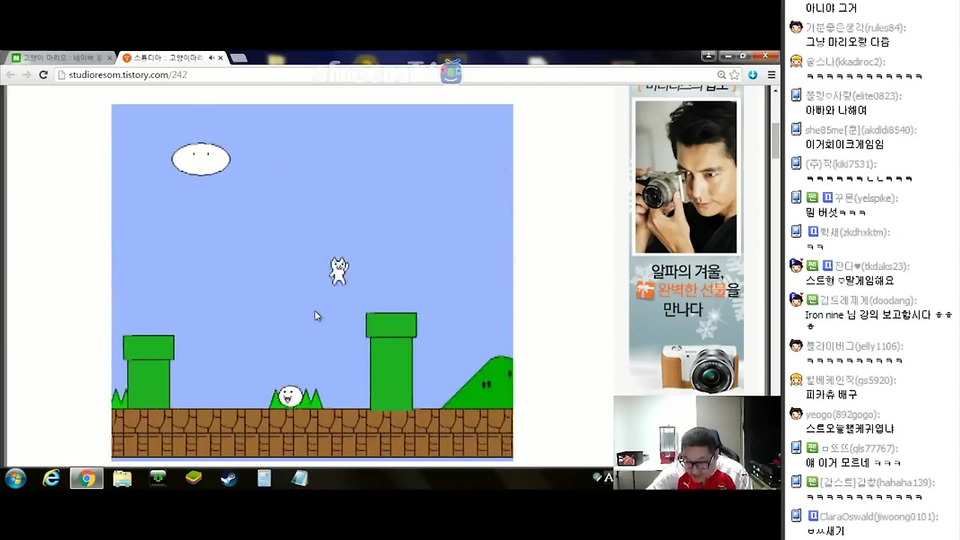Open the camera man advertisement image

686,177
